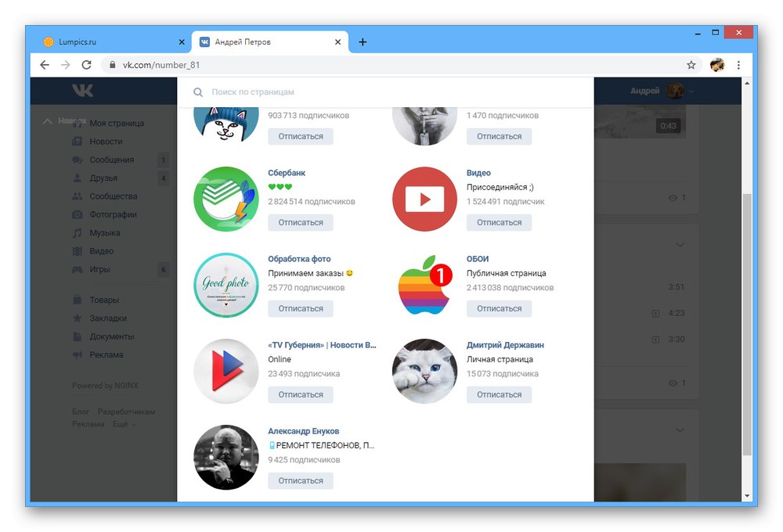Go to Моя страница in sidebar
This screenshot has width=783, height=532.
117,124
